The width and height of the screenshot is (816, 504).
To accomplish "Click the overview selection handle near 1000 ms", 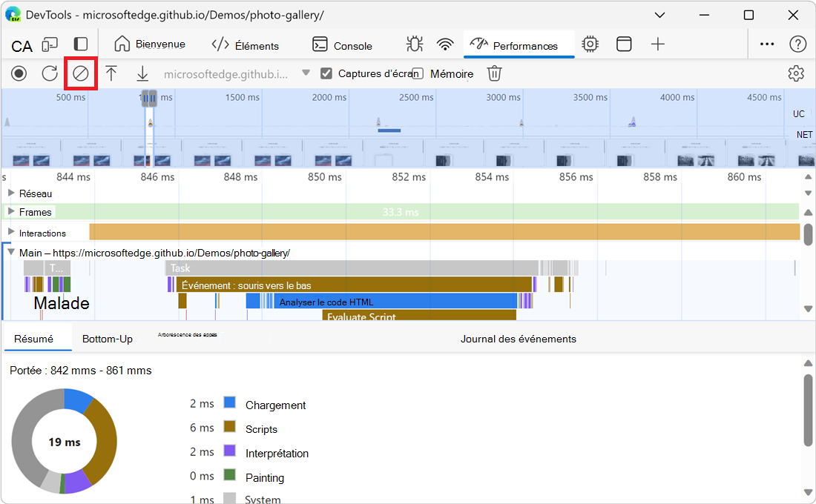I will pyautogui.click(x=149, y=98).
